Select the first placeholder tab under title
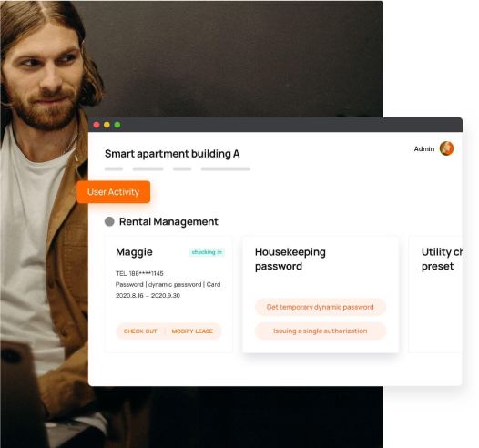 pos(114,168)
